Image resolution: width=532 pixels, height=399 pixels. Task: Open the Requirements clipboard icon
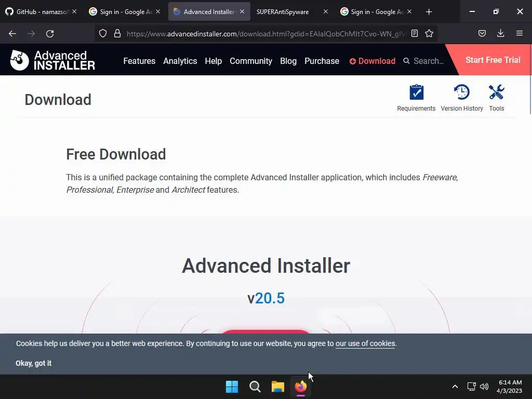416,92
